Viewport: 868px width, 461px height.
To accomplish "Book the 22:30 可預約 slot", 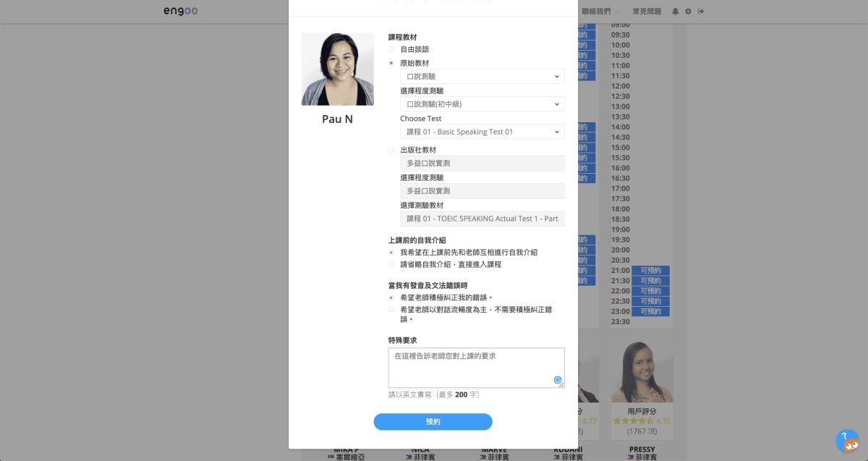I will (650, 301).
